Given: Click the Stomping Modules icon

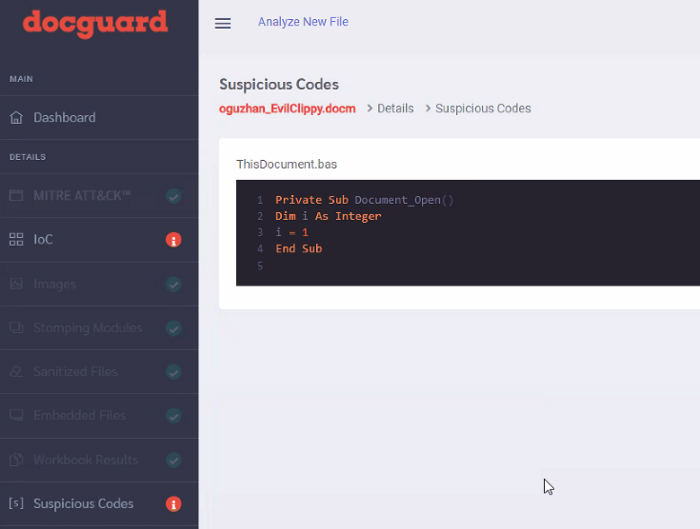Looking at the screenshot, I should tap(16, 328).
